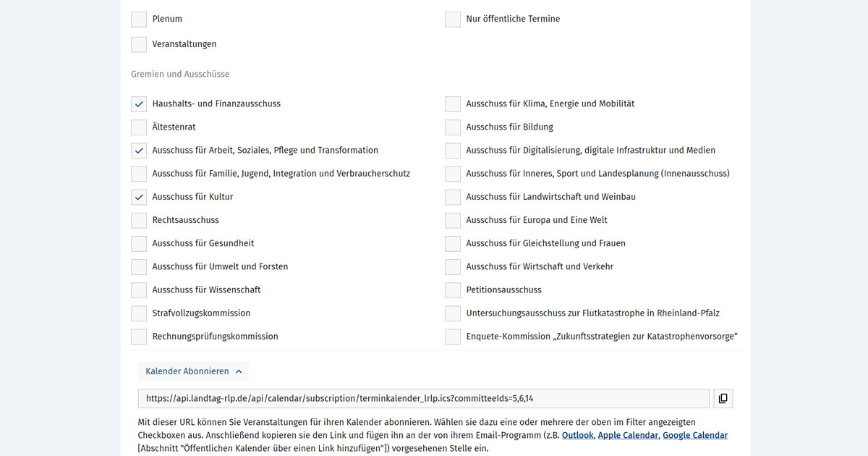Uncheck Ausschuss für Kultur

coord(138,197)
